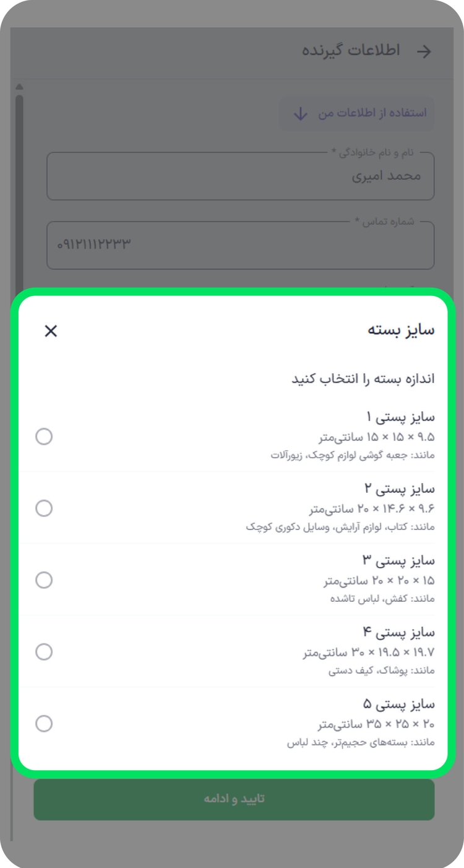Click the سایز پستی ۱ title text

(400, 417)
